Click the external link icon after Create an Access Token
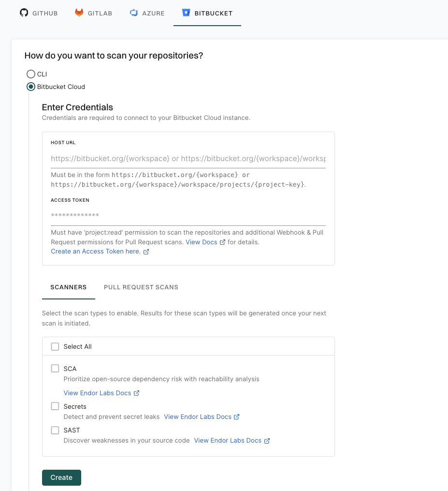Image resolution: width=448 pixels, height=491 pixels. (x=146, y=252)
